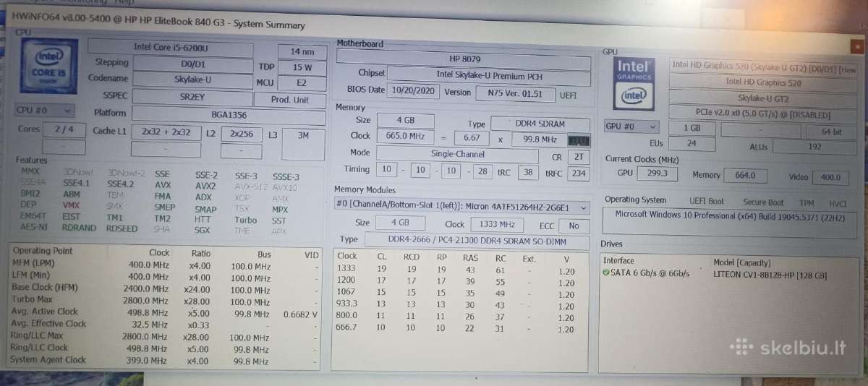Click the N75 Ver. 01.51 version field
The height and width of the screenshot is (386, 868).
pos(514,93)
